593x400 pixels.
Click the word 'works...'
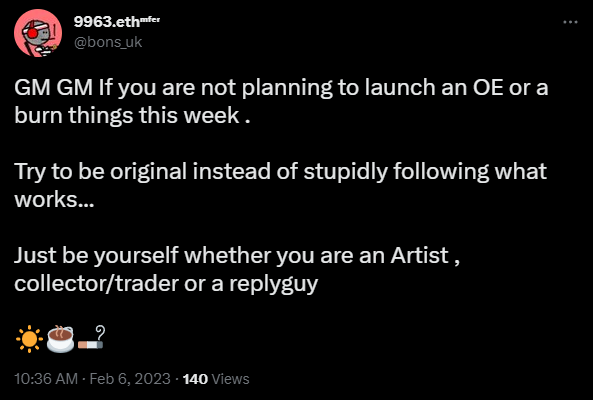54,200
